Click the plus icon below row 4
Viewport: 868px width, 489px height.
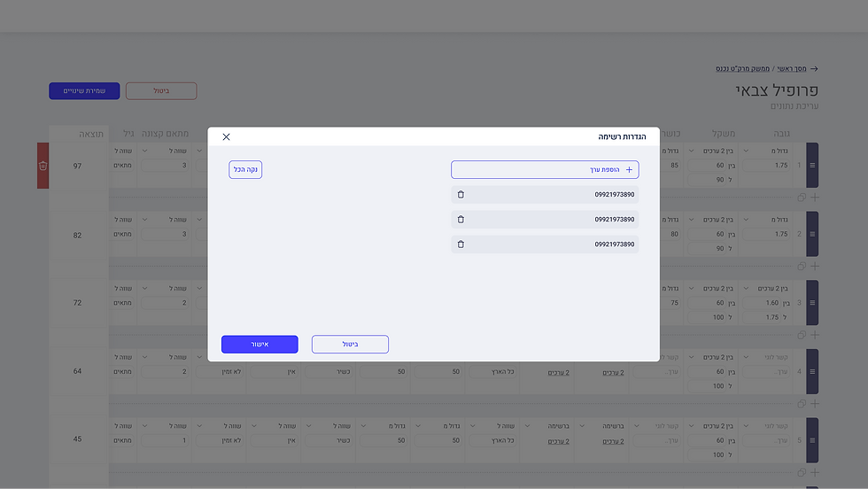(x=815, y=404)
